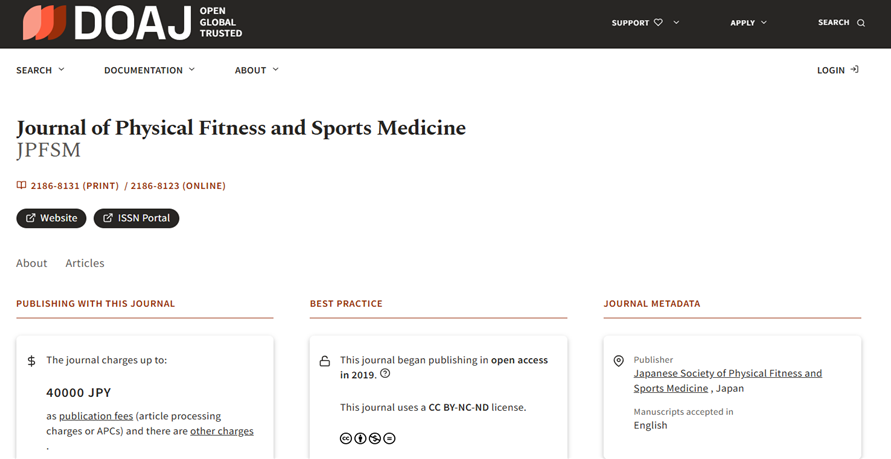Expand the Search navigation menu
The image size is (891, 459).
(x=40, y=70)
